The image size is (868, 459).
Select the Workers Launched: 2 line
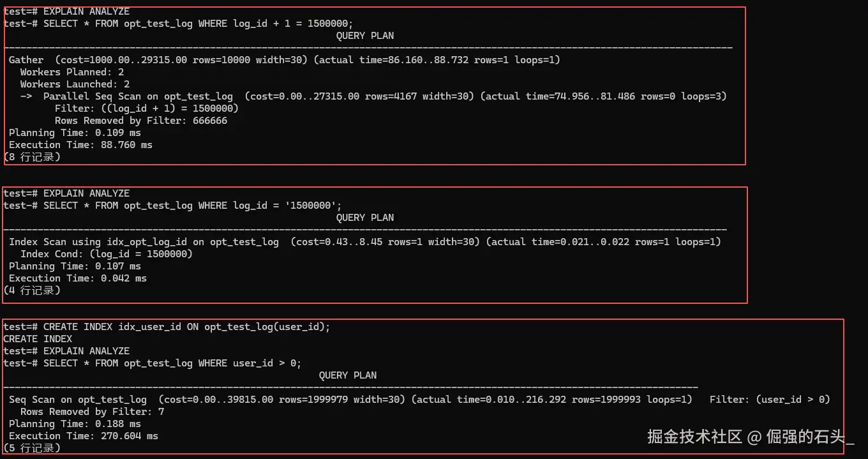pyautogui.click(x=75, y=84)
